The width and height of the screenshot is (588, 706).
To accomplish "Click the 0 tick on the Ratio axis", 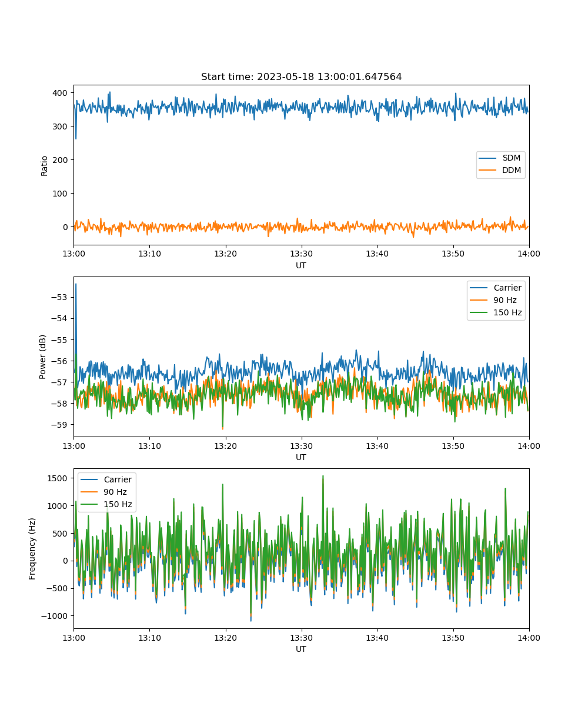I will tap(66, 227).
